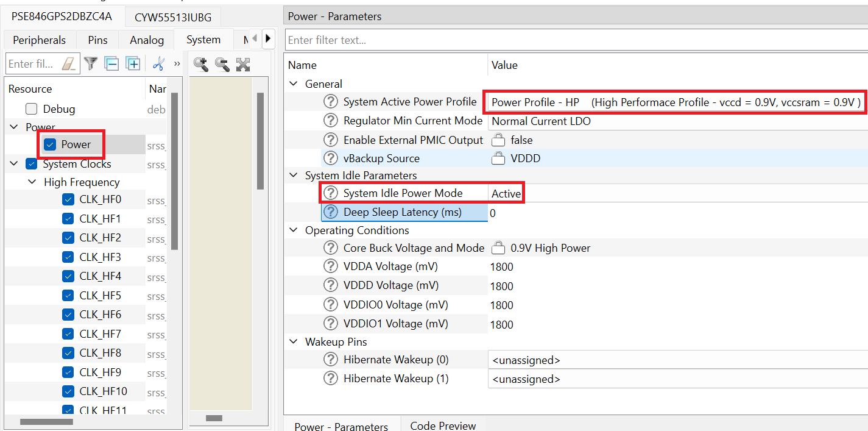The height and width of the screenshot is (431, 868).
Task: Clear the resource filter with eraser icon
Action: pyautogui.click(x=70, y=63)
